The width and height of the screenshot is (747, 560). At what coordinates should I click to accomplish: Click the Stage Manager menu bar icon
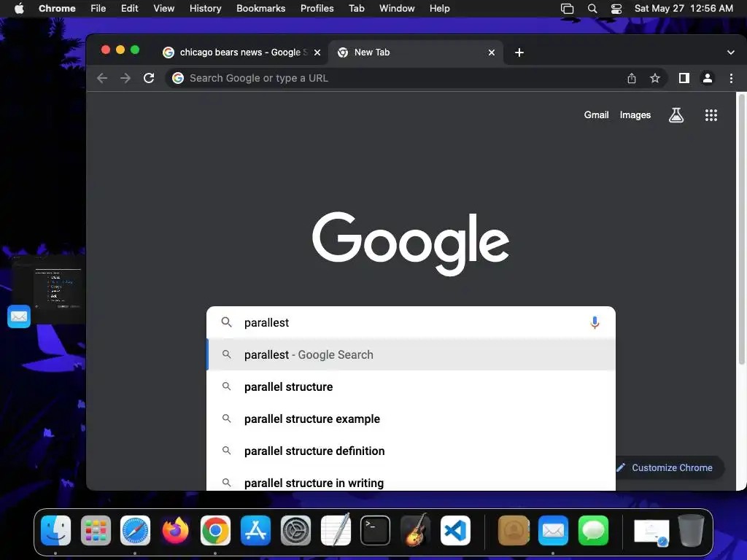(x=567, y=9)
